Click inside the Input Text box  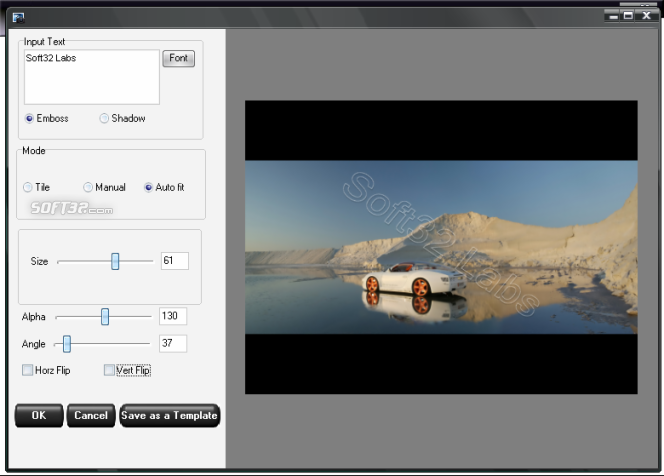[92, 77]
